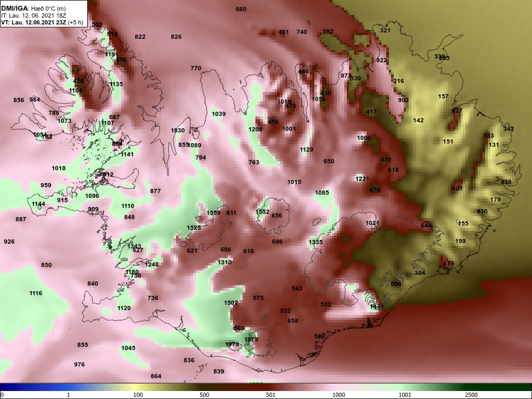The width and height of the screenshot is (532, 399).
Task: Click the 826 height value
Action: click(176, 37)
